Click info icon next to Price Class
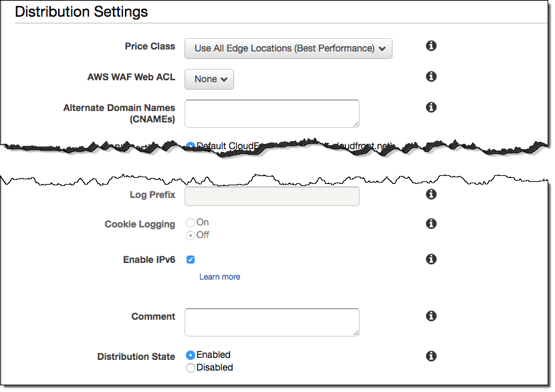The image size is (555, 392). pos(431,46)
